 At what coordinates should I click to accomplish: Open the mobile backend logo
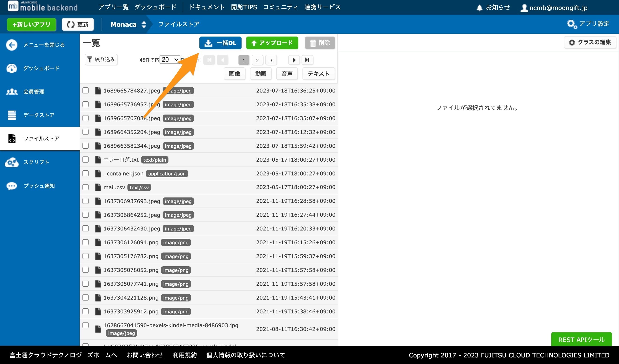(x=42, y=7)
